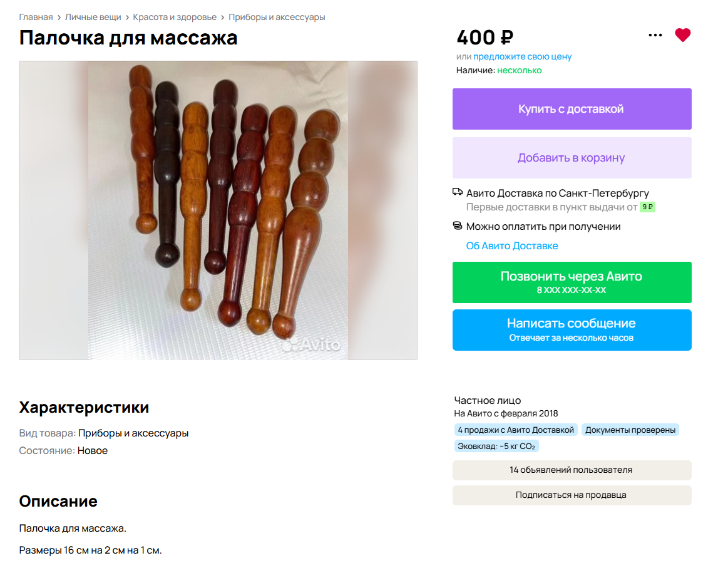Click the Документы проверены badge
Viewport: 728px width, 563px height.
[630, 430]
